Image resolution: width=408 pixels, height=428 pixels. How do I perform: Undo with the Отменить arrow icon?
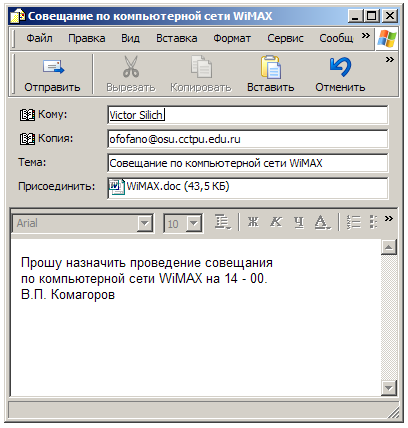click(340, 67)
